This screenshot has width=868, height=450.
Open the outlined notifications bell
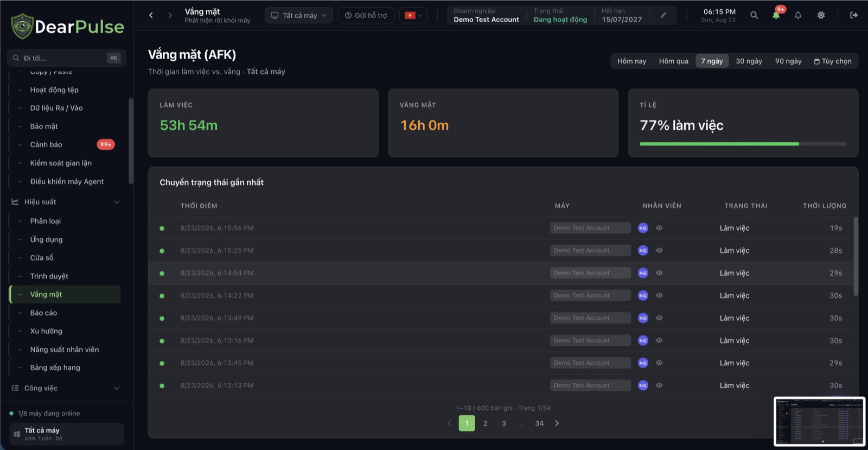pyautogui.click(x=798, y=15)
